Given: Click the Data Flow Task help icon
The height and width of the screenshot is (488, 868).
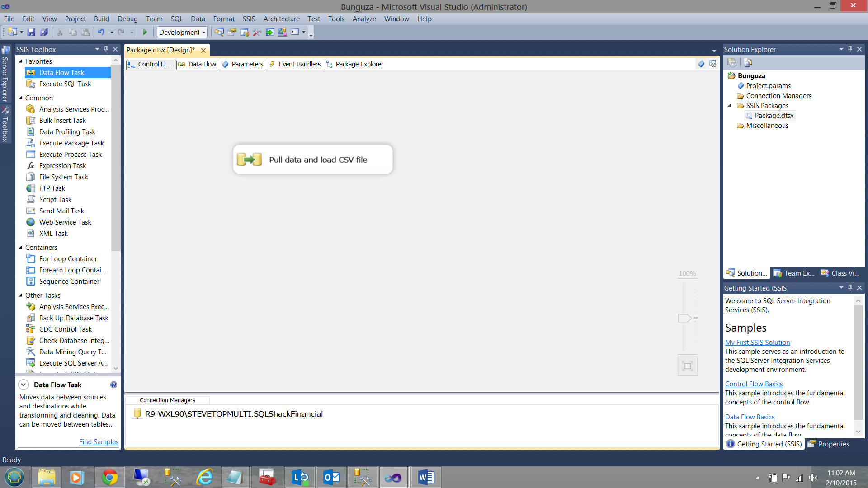Looking at the screenshot, I should click(x=113, y=385).
